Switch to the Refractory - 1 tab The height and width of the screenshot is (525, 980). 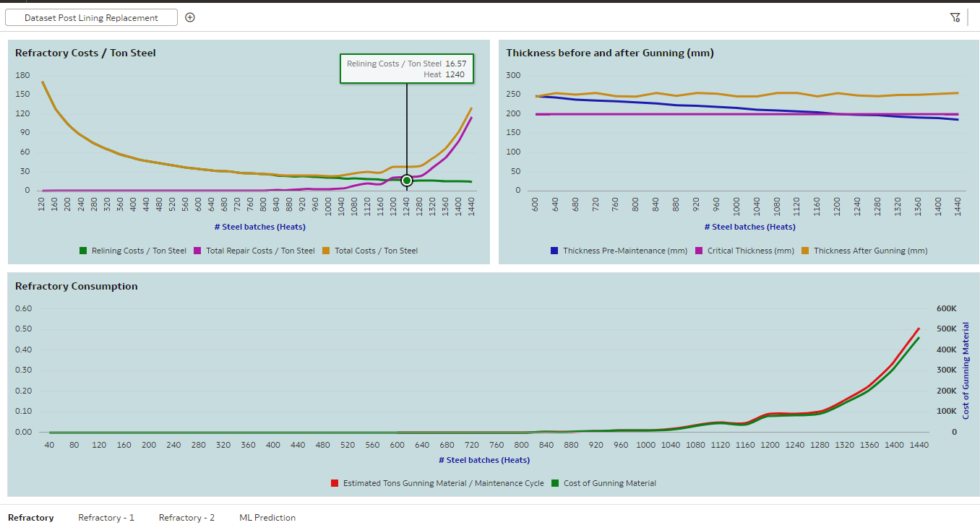[106, 517]
